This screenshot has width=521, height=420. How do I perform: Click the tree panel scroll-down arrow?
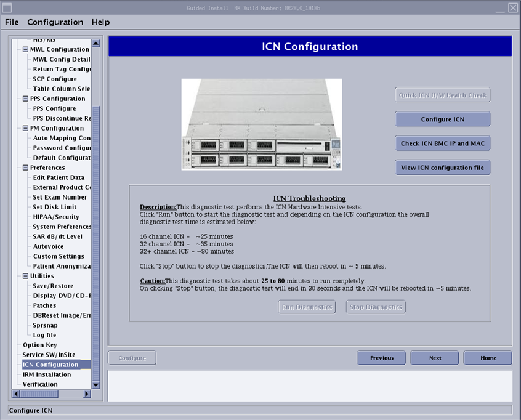(x=95, y=385)
